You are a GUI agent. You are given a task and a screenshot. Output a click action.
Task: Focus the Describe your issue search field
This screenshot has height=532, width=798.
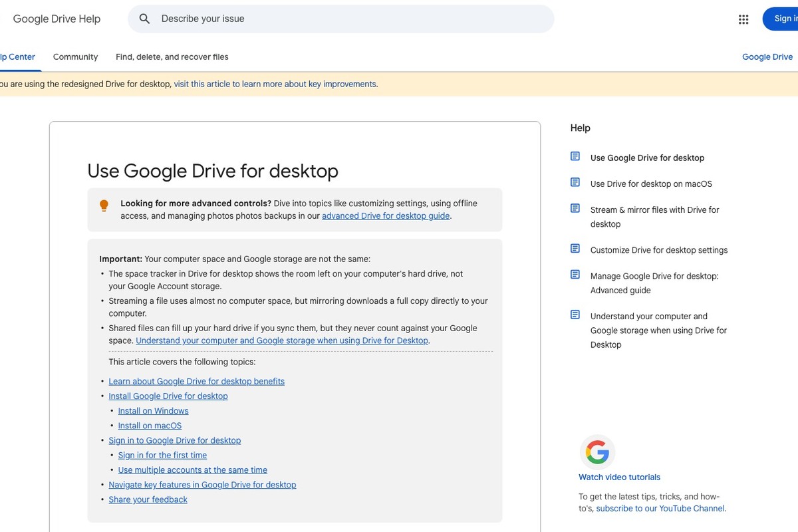click(x=340, y=19)
